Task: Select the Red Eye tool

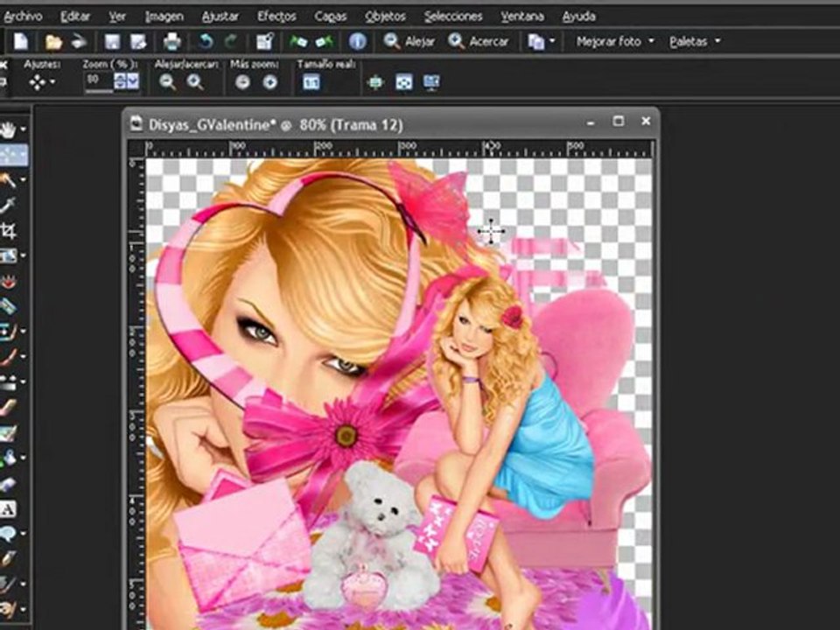Action: 8,281
